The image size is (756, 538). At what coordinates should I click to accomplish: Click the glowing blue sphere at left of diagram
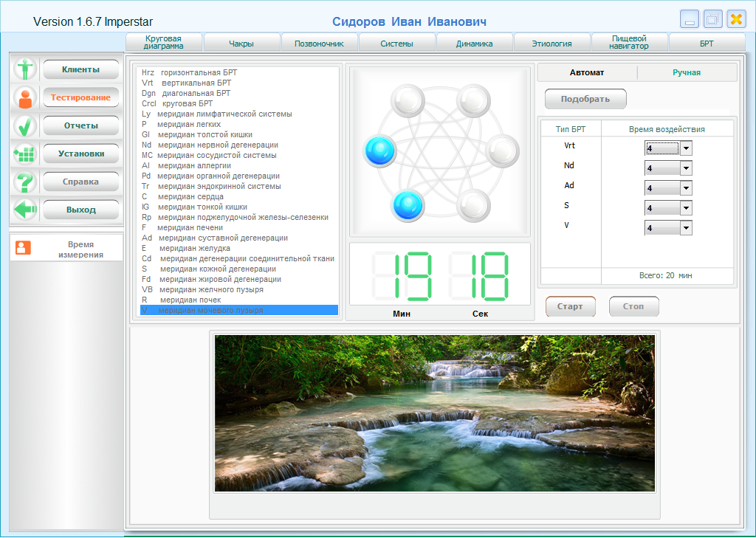380,151
